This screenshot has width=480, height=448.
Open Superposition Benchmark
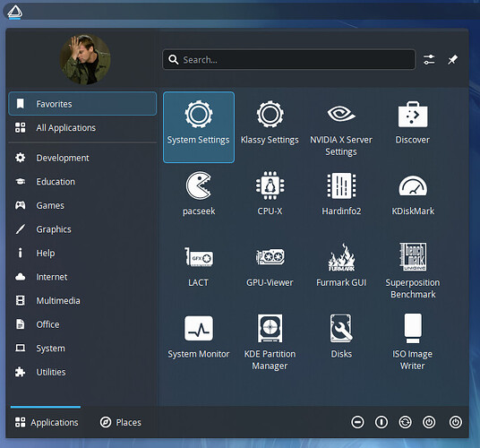pos(412,271)
